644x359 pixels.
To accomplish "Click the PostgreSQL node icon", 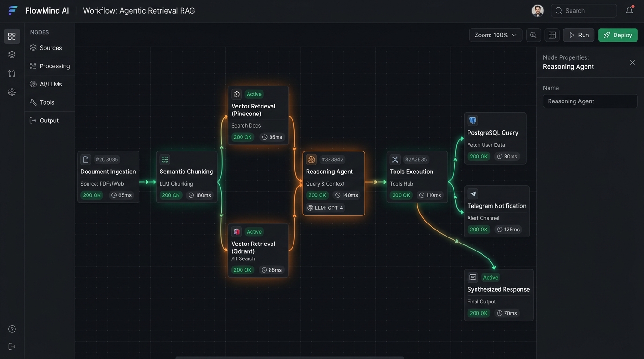I will (x=473, y=121).
